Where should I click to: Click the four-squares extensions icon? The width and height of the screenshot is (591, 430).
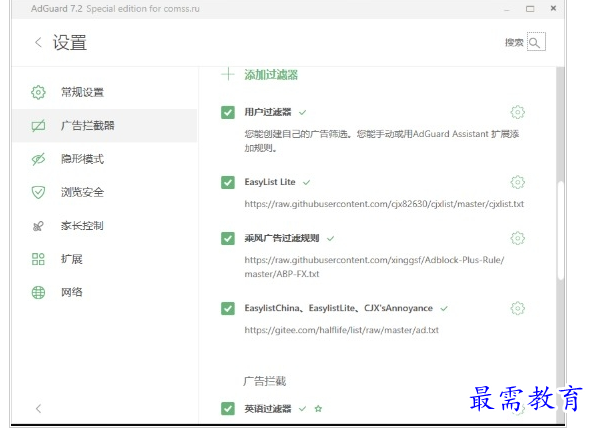click(x=38, y=259)
